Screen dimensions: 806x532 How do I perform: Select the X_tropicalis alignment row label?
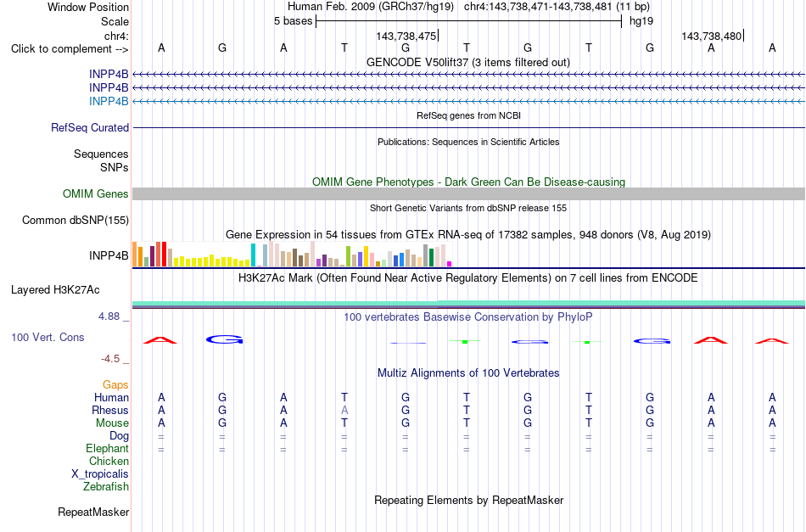pyautogui.click(x=100, y=474)
